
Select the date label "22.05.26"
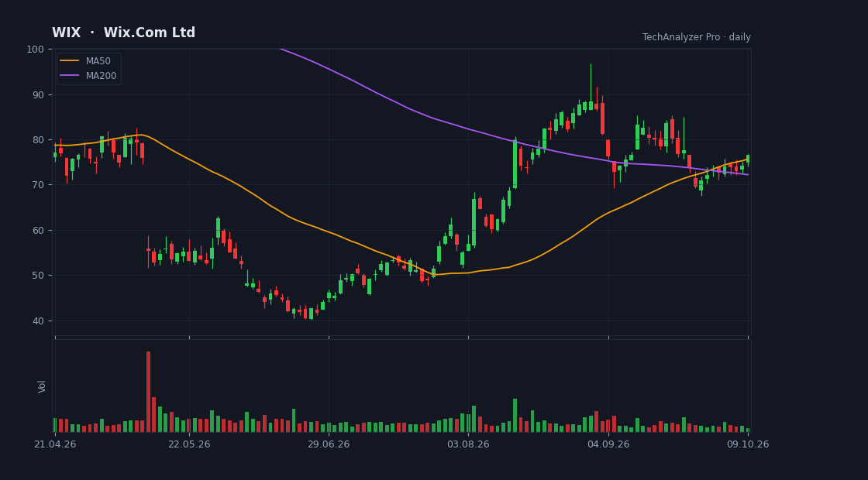click(189, 444)
